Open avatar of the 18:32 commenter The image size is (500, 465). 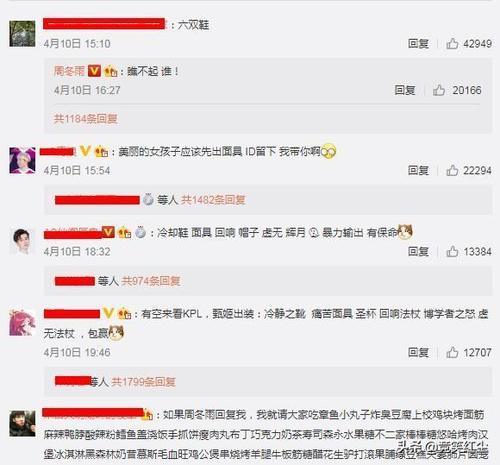coord(22,241)
